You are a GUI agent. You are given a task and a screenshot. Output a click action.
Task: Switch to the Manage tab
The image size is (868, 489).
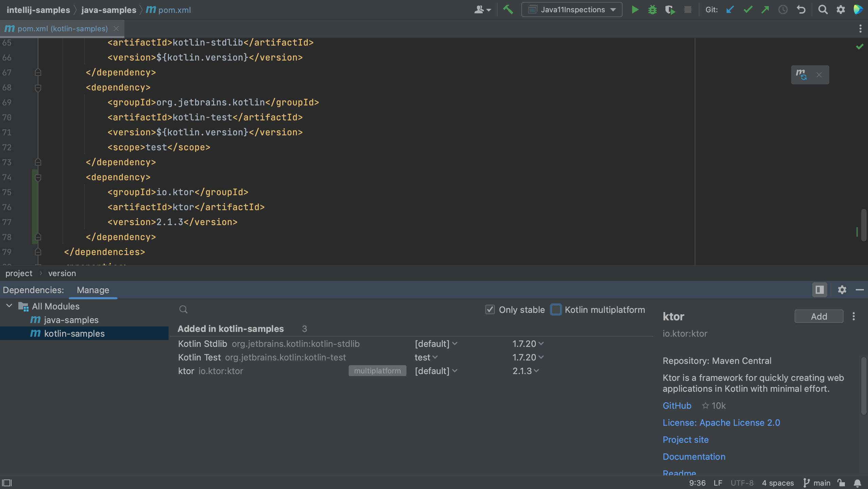[93, 290]
